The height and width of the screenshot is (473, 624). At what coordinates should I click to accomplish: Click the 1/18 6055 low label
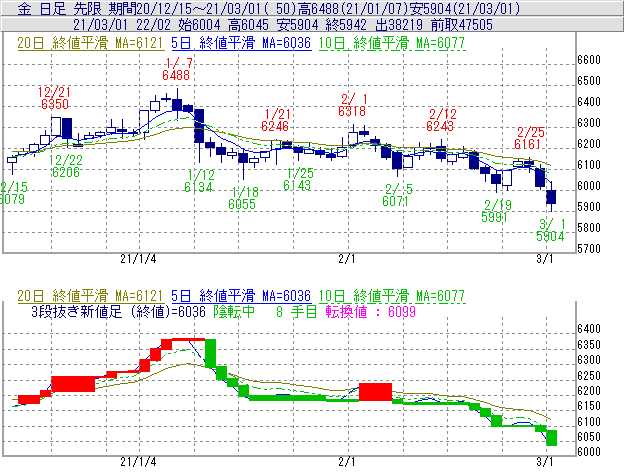[242, 198]
